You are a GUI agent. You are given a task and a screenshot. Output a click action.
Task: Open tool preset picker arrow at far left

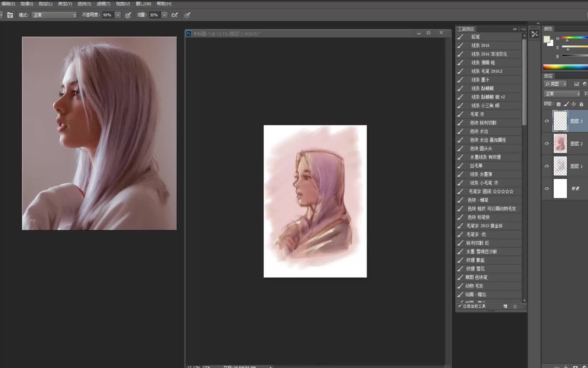(1, 15)
